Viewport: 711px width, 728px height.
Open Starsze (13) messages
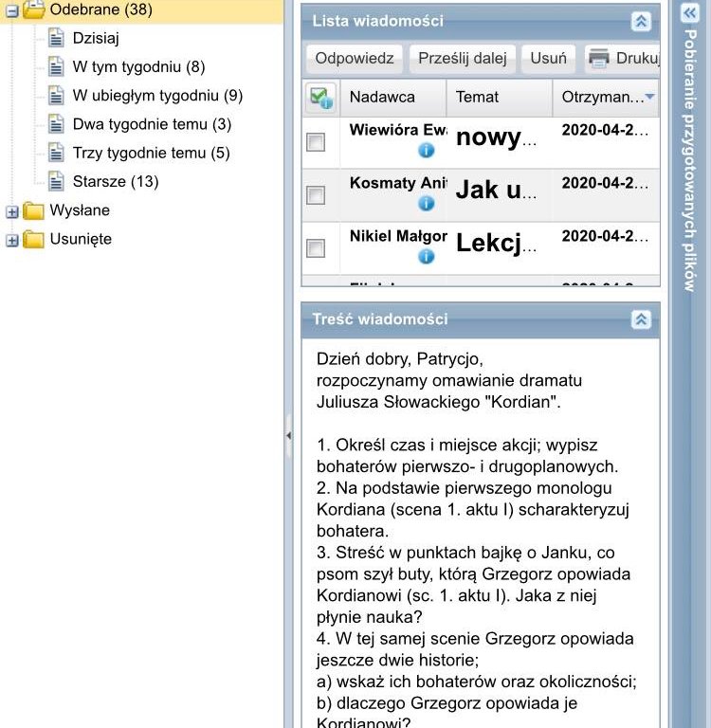[x=116, y=182]
